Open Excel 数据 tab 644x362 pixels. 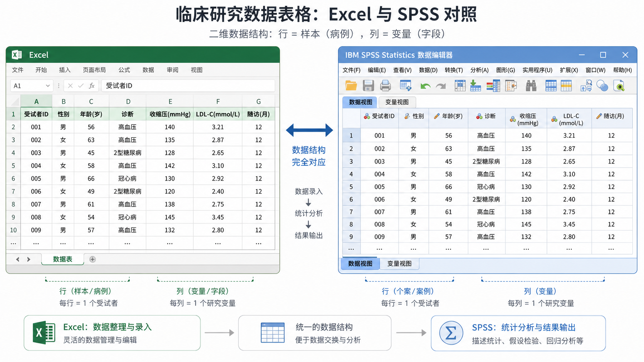point(148,70)
